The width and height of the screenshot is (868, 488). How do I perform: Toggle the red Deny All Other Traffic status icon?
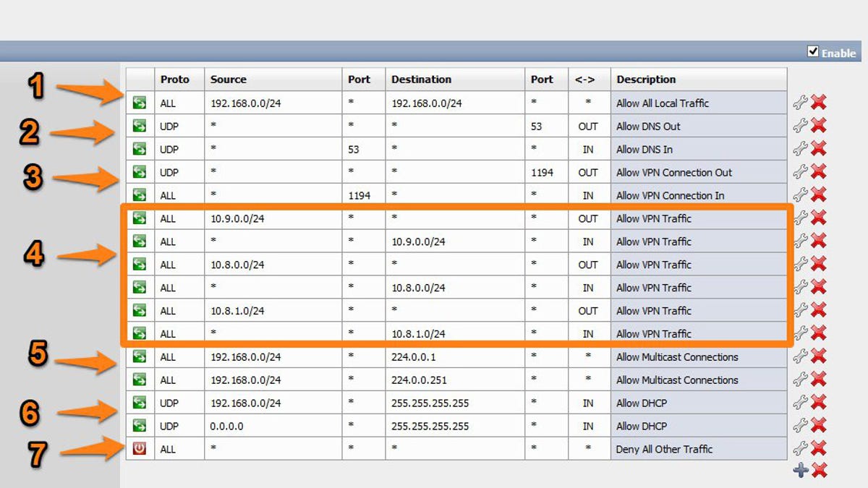140,448
